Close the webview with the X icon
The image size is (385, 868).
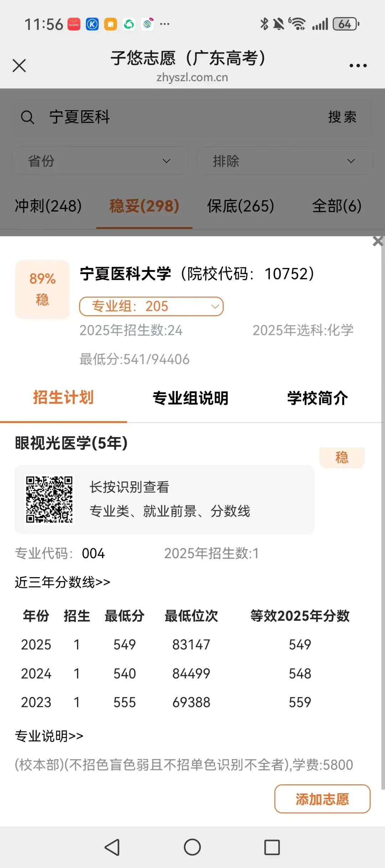[19, 66]
